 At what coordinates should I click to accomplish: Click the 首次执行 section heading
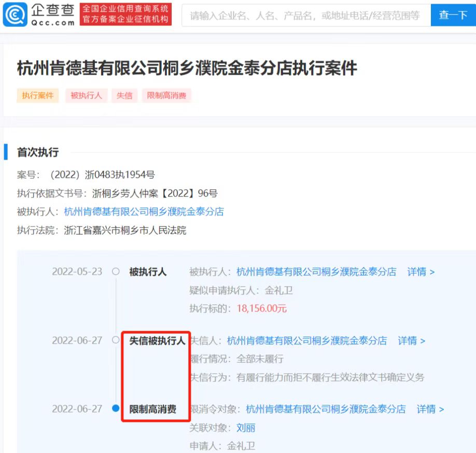tap(38, 152)
